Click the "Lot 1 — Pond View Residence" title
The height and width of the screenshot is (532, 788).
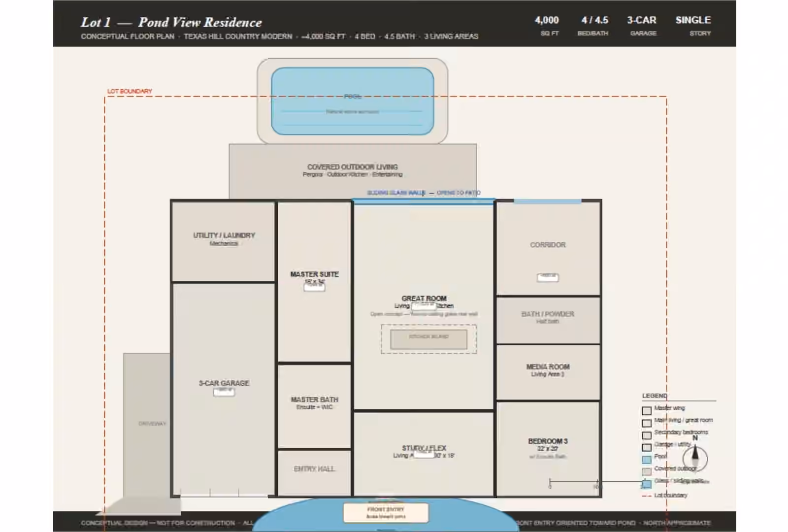[171, 22]
